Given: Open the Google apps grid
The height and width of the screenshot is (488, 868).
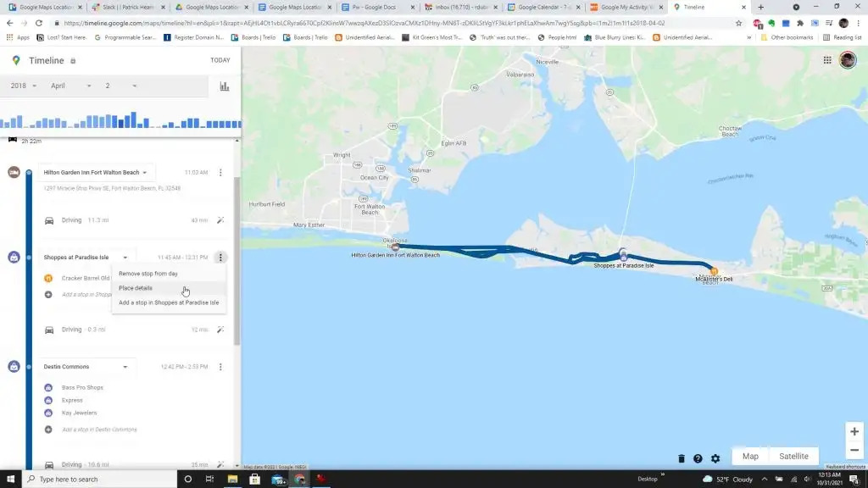Looking at the screenshot, I should 827,60.
